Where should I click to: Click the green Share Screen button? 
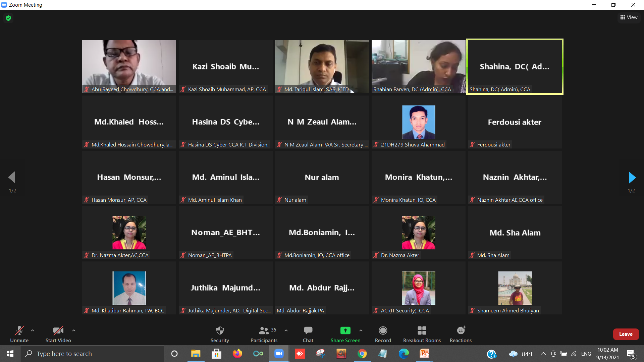(x=345, y=334)
